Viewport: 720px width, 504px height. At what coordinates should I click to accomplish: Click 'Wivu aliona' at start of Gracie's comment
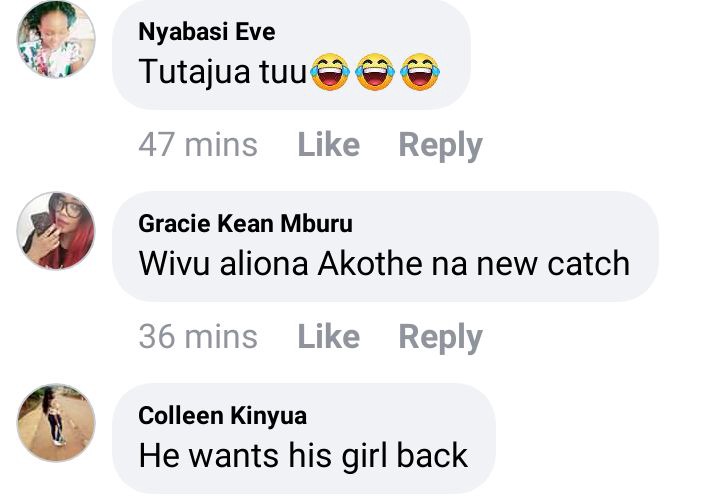(x=224, y=264)
